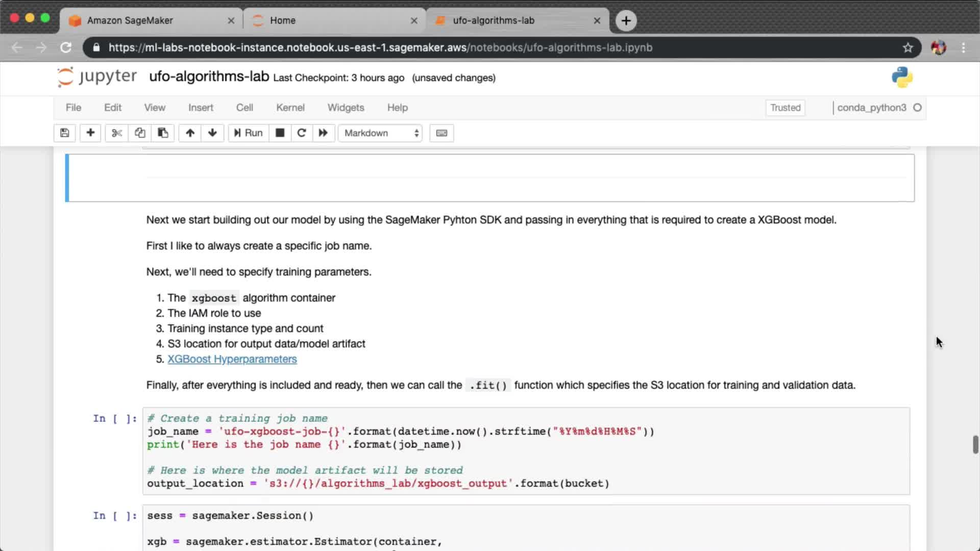Save notebook with the floppy disk icon
980x551 pixels.
64,133
